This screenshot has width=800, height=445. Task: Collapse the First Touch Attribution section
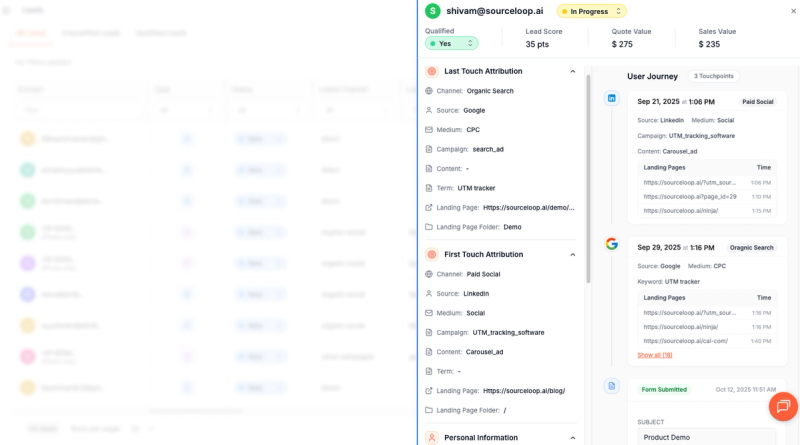(x=572, y=255)
